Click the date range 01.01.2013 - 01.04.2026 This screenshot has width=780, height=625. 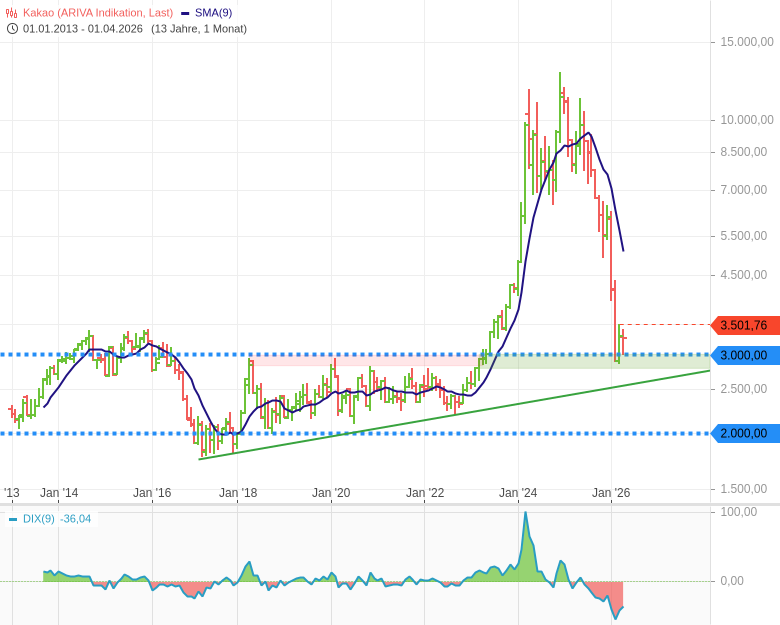83,28
